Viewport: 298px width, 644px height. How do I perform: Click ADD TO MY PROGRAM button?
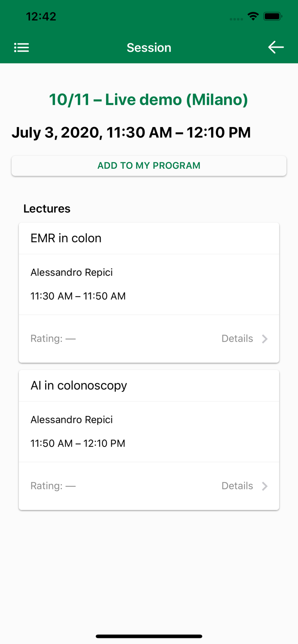[149, 166]
